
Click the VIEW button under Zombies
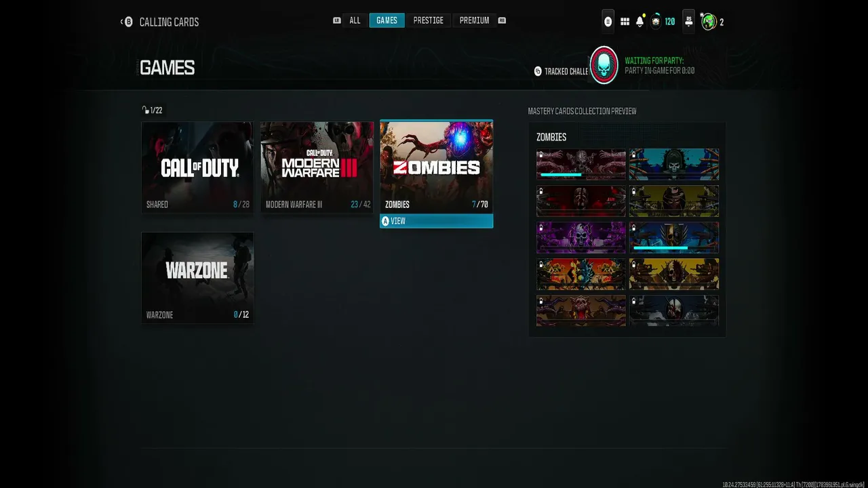click(x=436, y=221)
